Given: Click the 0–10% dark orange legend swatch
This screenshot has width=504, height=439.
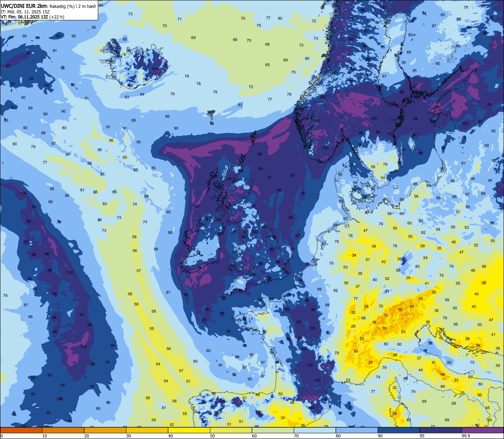Looking at the screenshot, I should click(21, 430).
